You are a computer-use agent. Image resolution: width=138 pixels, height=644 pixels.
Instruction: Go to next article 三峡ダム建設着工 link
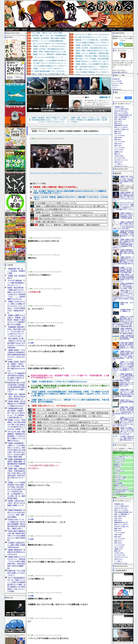click(x=89, y=120)
